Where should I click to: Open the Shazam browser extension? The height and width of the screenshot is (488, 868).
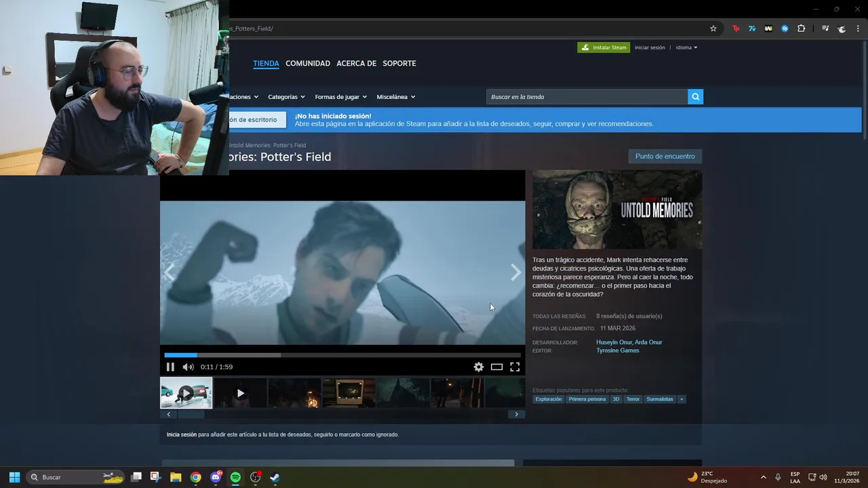tap(785, 28)
